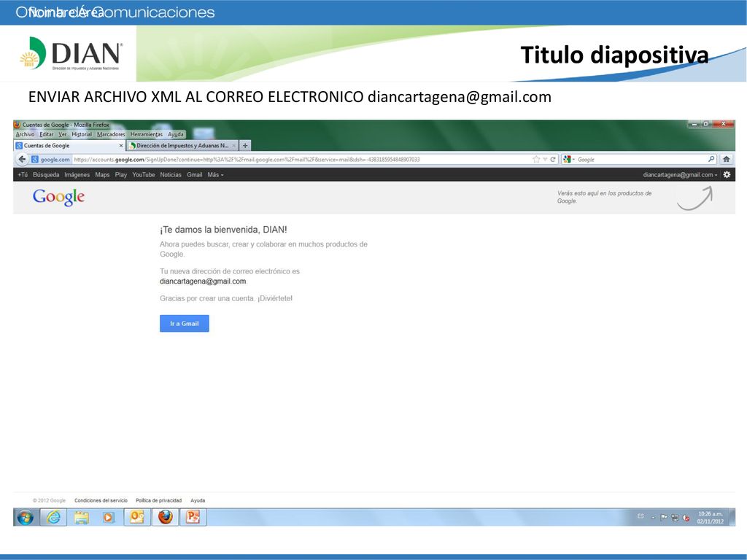Click the Google search input field
Viewport: 747px width, 560px height.
pyautogui.click(x=640, y=160)
